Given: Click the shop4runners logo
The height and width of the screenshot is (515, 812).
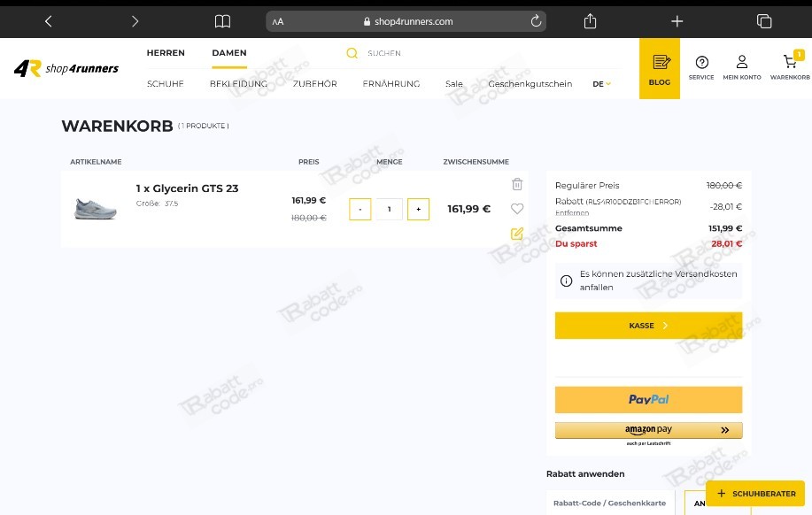Looking at the screenshot, I should (66, 68).
